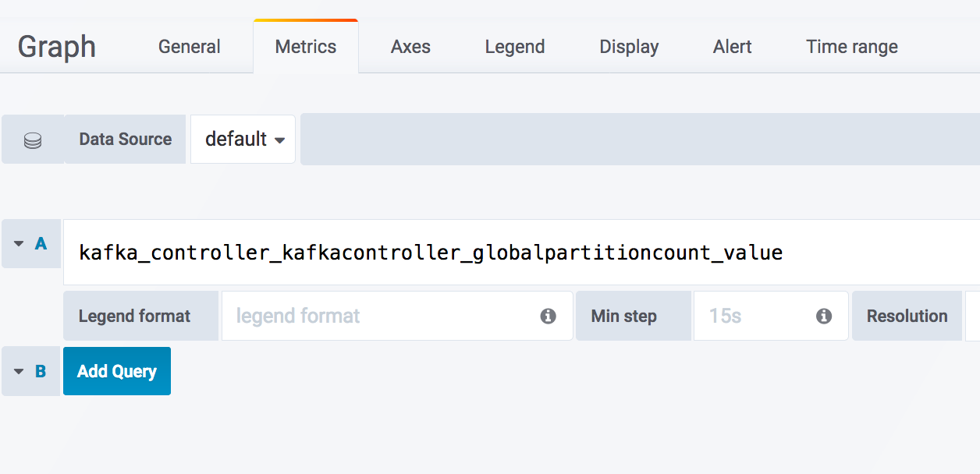Toggle the query B row arrow
Viewport: 980px width, 474px height.
point(19,371)
